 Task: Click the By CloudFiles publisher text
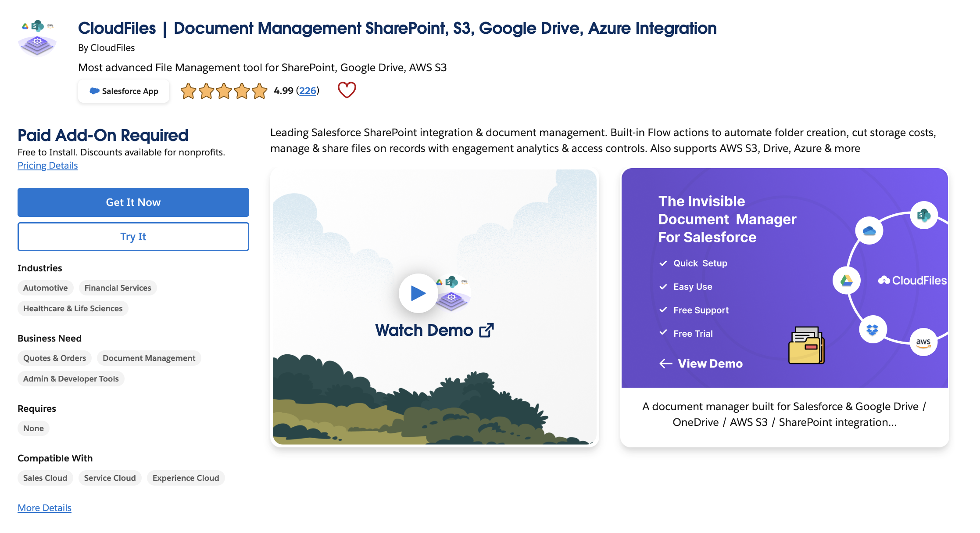pos(106,48)
